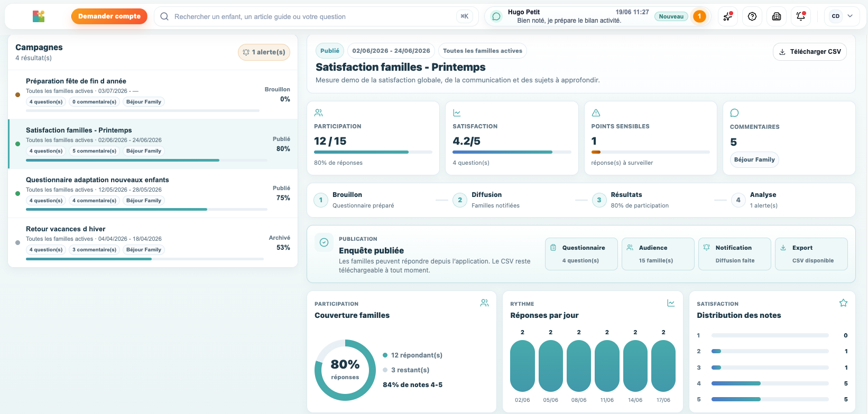Click the Satisfaction chart icon in stat card
This screenshot has height=414, width=868.
point(457,113)
